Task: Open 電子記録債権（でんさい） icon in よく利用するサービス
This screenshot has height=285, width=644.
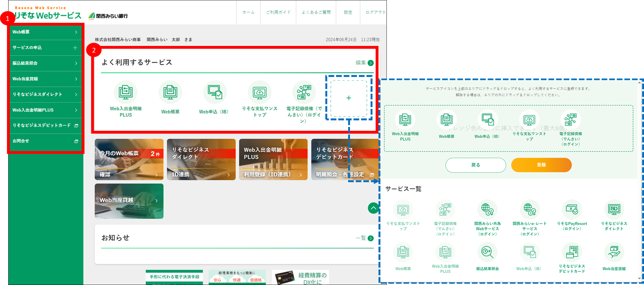Action: [304, 92]
